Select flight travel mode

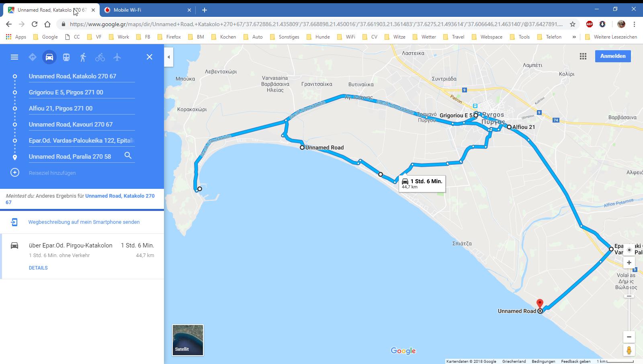[x=117, y=57]
